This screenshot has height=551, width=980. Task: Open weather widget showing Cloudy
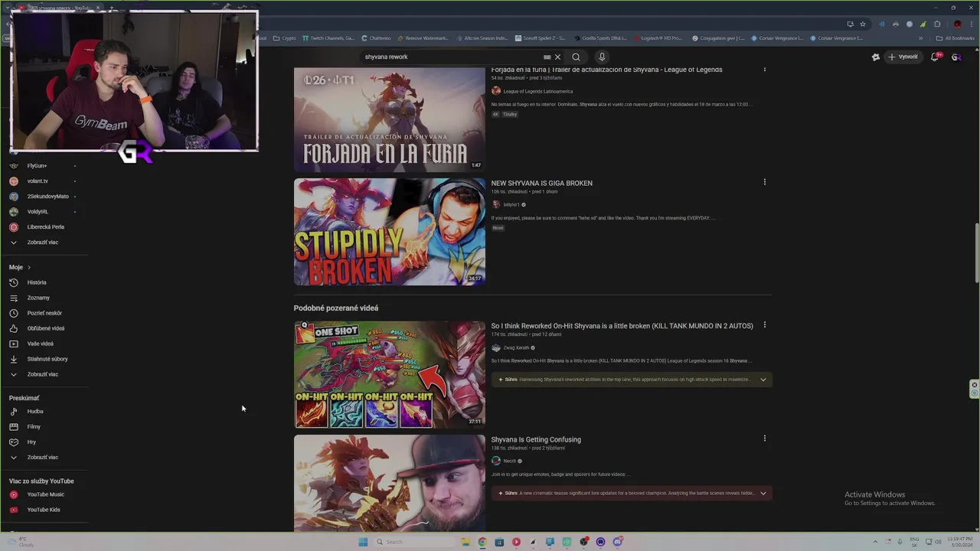[20, 542]
